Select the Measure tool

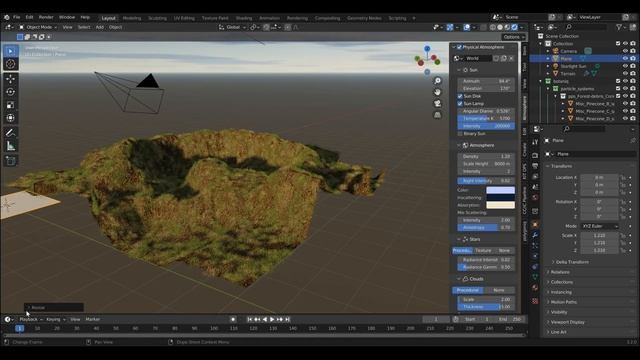point(11,146)
